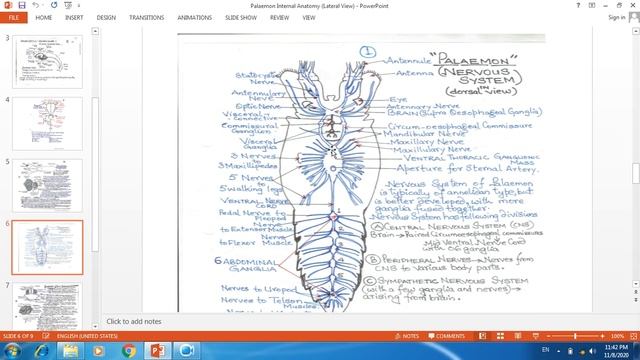Click the Undo arrow in quick access toolbar
The height and width of the screenshot is (360, 640).
pos(36,5)
